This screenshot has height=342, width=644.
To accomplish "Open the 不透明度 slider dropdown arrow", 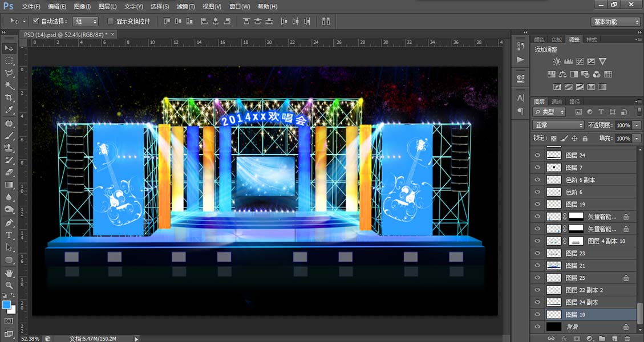I will click(x=637, y=125).
